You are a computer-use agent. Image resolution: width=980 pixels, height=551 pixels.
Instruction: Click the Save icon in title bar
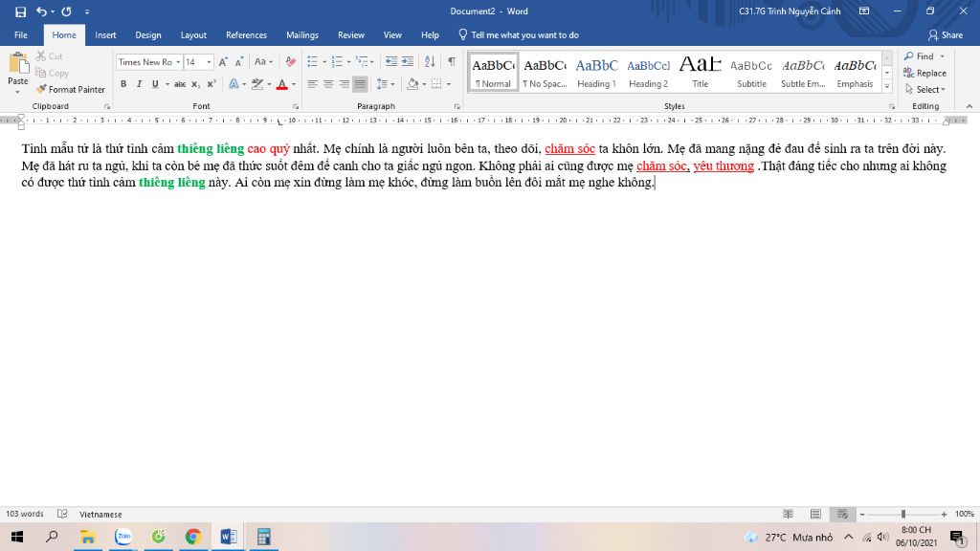coord(20,11)
